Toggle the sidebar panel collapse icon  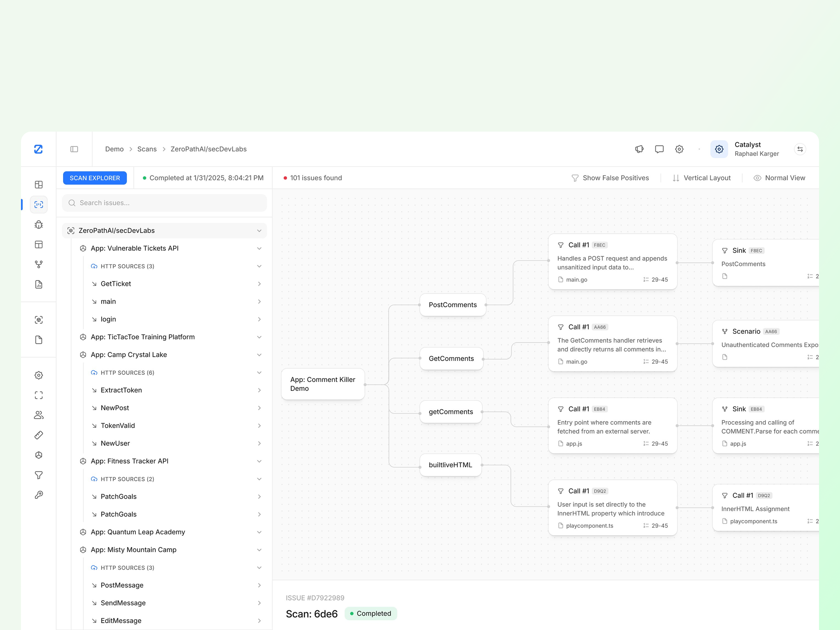74,149
